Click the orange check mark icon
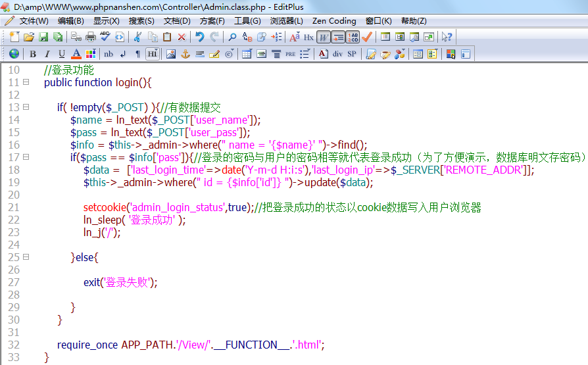Viewport: 588px width, 365px height. (x=367, y=37)
